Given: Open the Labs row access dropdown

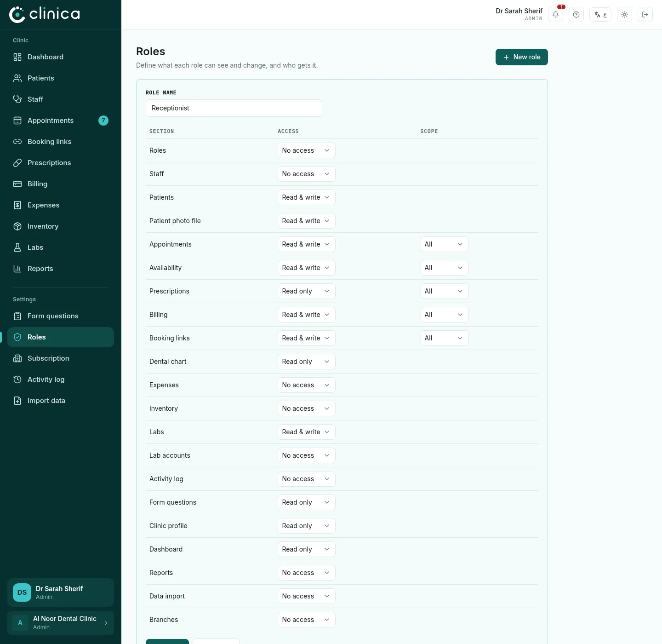Looking at the screenshot, I should (307, 432).
